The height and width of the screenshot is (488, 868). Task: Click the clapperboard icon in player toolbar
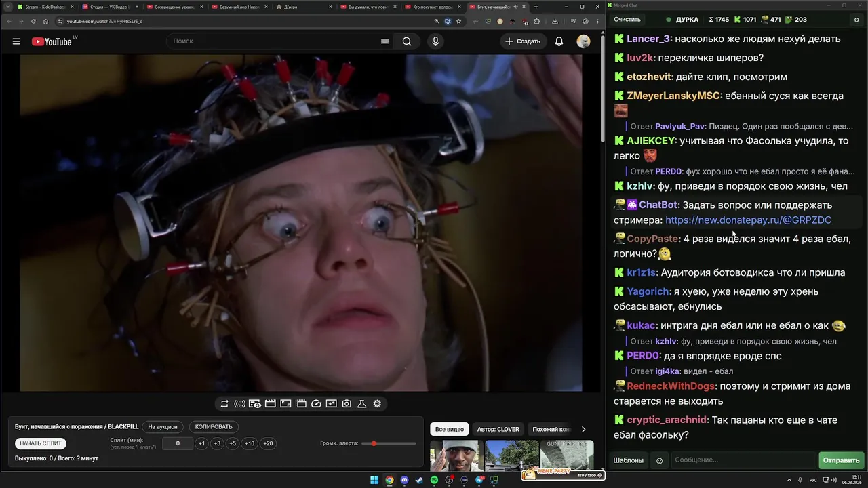click(x=270, y=404)
